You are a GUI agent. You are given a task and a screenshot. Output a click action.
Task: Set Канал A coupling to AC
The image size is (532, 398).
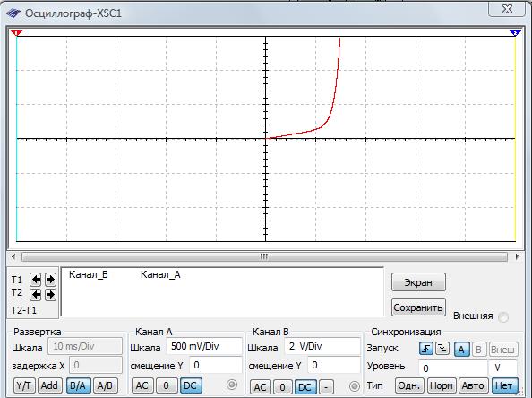point(142,385)
